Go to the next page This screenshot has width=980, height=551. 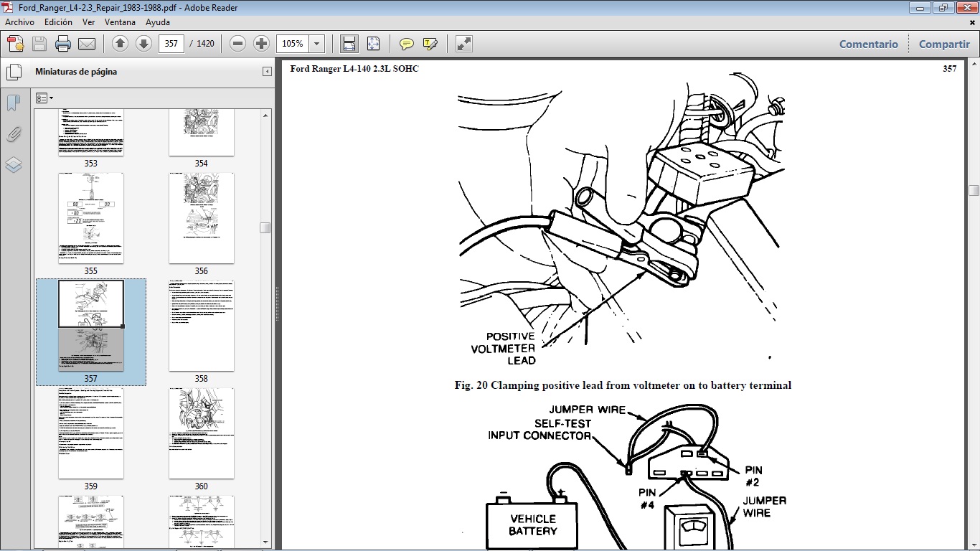[x=143, y=43]
